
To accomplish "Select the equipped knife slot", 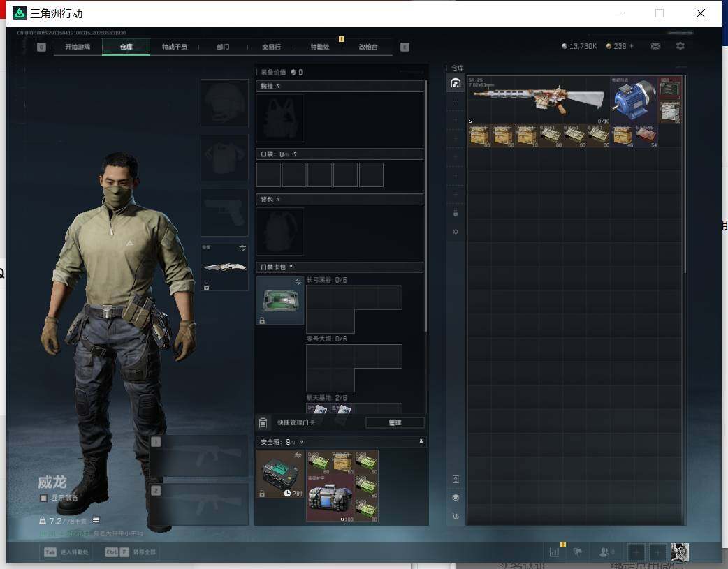I will 224,267.
